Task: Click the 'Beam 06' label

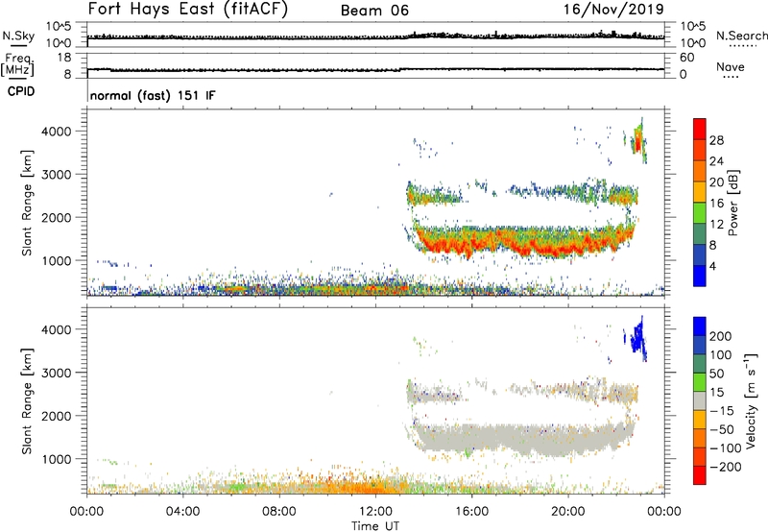Action: pyautogui.click(x=374, y=11)
